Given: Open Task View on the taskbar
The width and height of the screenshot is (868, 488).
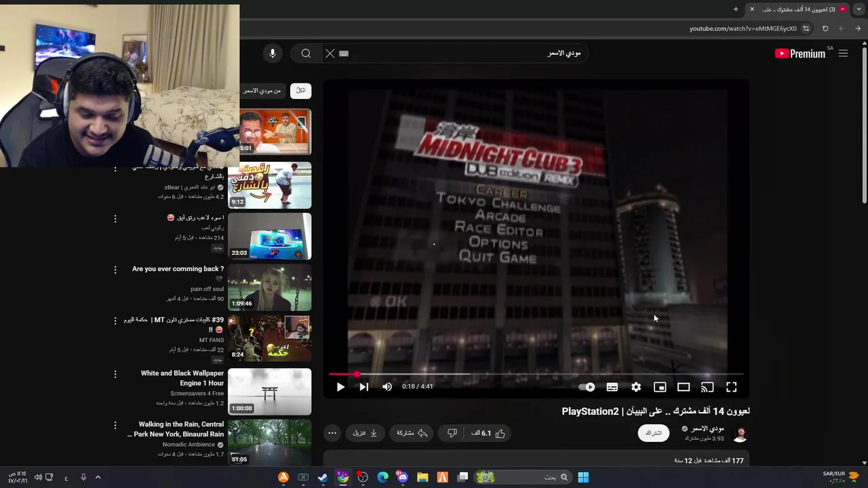Looking at the screenshot, I should click(462, 477).
